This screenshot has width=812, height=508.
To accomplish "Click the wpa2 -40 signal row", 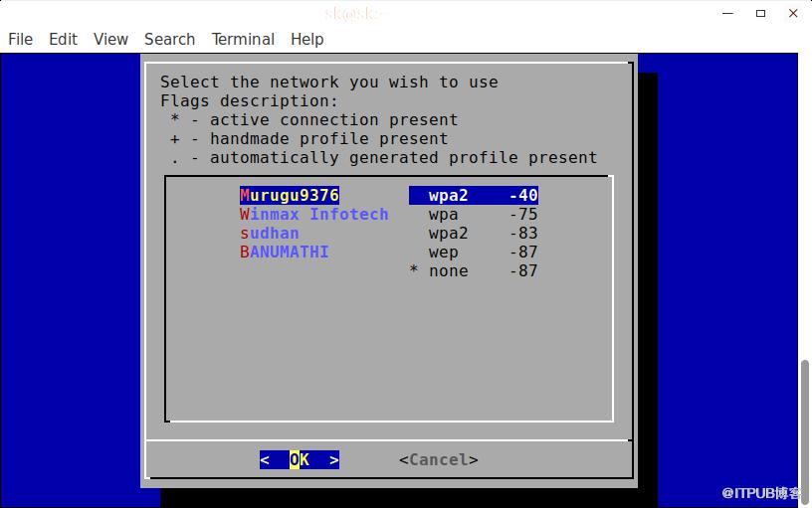I will click(474, 195).
